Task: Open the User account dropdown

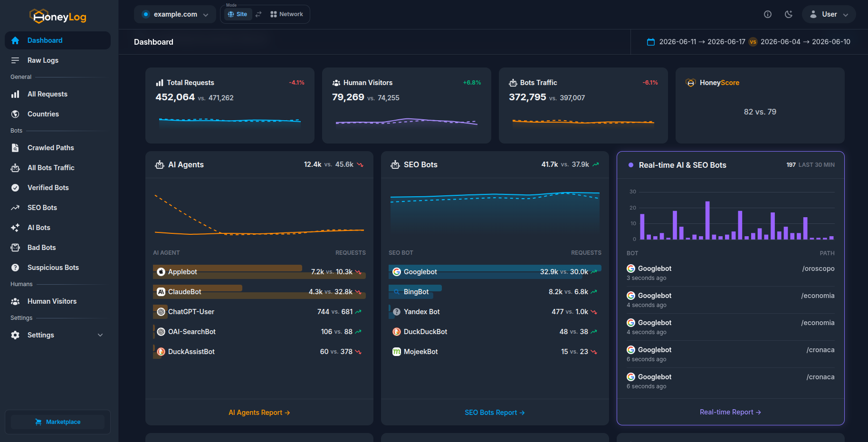Action: pos(829,14)
